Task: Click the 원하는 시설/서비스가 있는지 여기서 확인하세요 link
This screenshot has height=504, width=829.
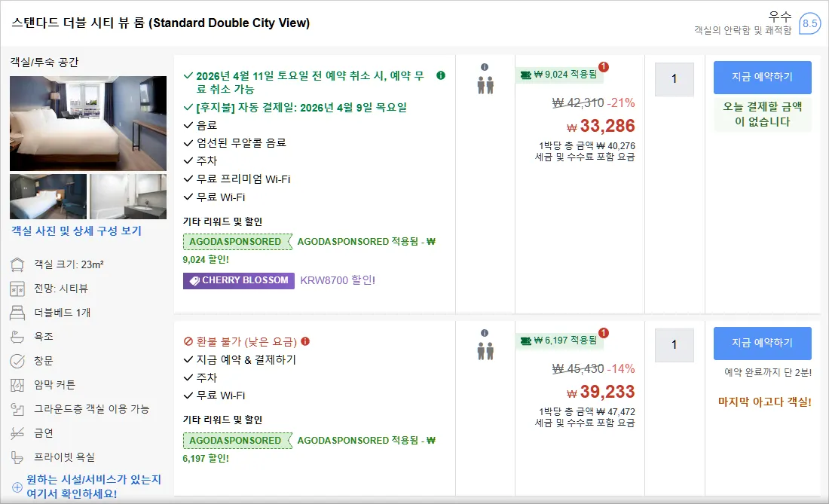Action: 93,487
